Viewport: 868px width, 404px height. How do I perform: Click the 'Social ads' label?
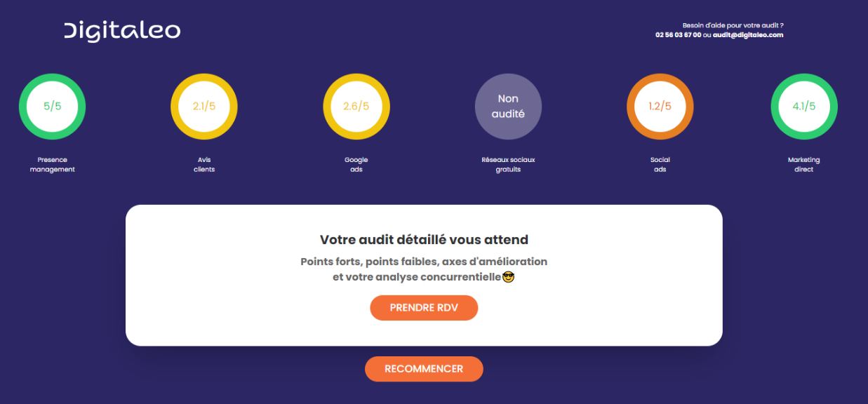[660, 165]
